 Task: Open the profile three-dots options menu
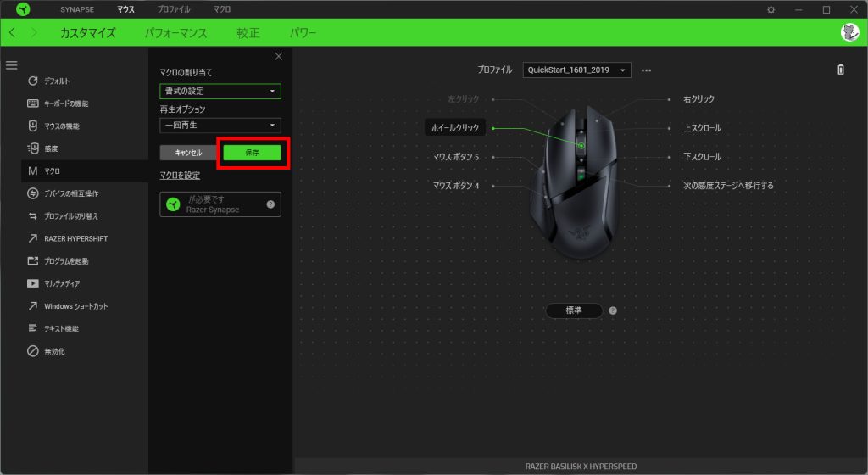point(646,70)
